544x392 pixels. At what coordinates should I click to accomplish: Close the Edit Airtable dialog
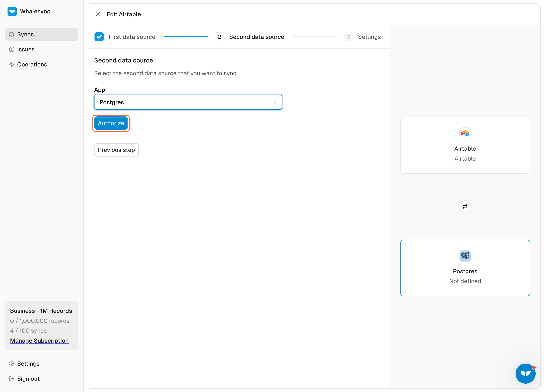click(x=98, y=14)
